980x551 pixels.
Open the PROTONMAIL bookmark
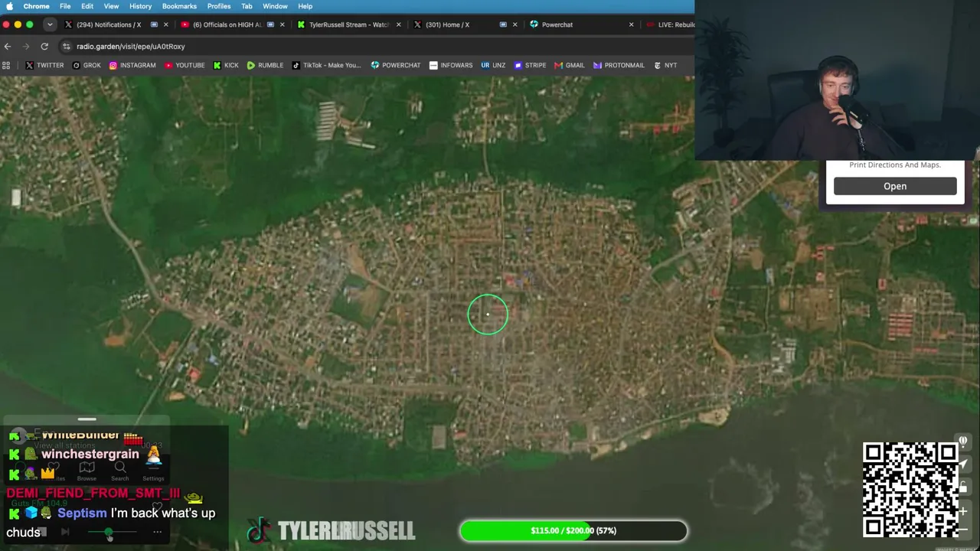point(619,66)
